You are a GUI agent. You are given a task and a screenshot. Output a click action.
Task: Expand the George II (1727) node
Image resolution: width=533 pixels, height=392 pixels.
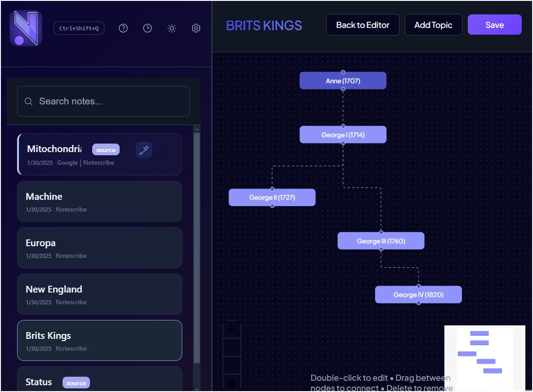pyautogui.click(x=272, y=197)
